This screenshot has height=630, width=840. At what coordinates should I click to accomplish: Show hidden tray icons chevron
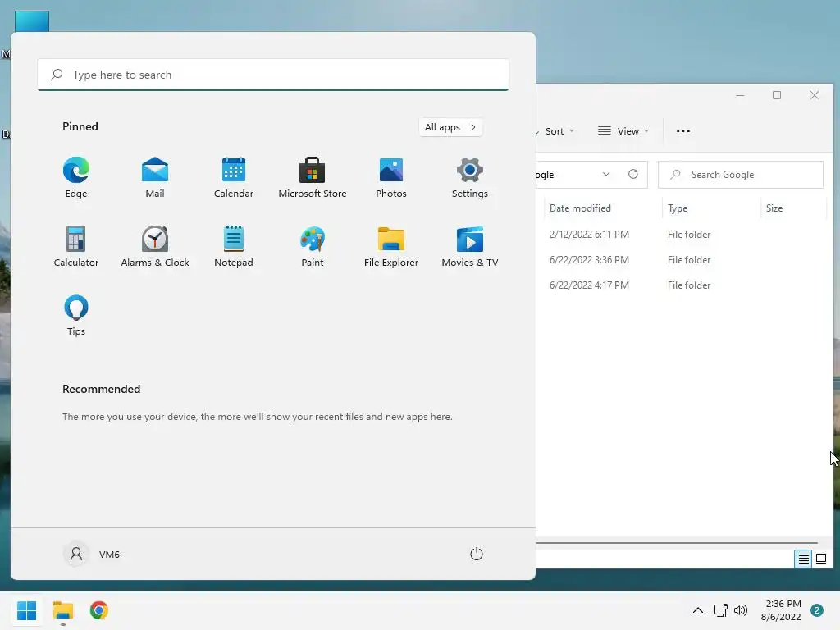pyautogui.click(x=698, y=610)
